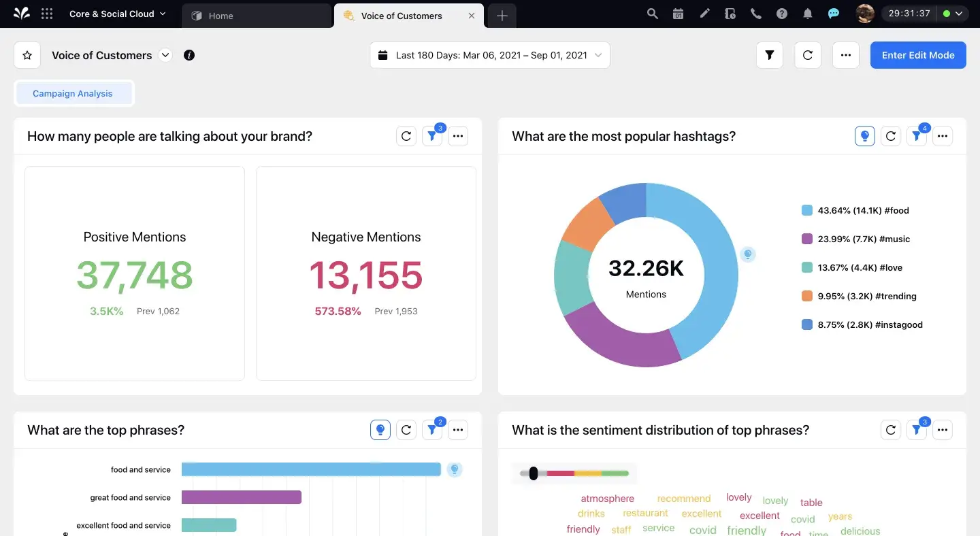Screen dimensions: 980x536
Task: Toggle the insights lightbulb on top phrases widget
Action: (380, 429)
